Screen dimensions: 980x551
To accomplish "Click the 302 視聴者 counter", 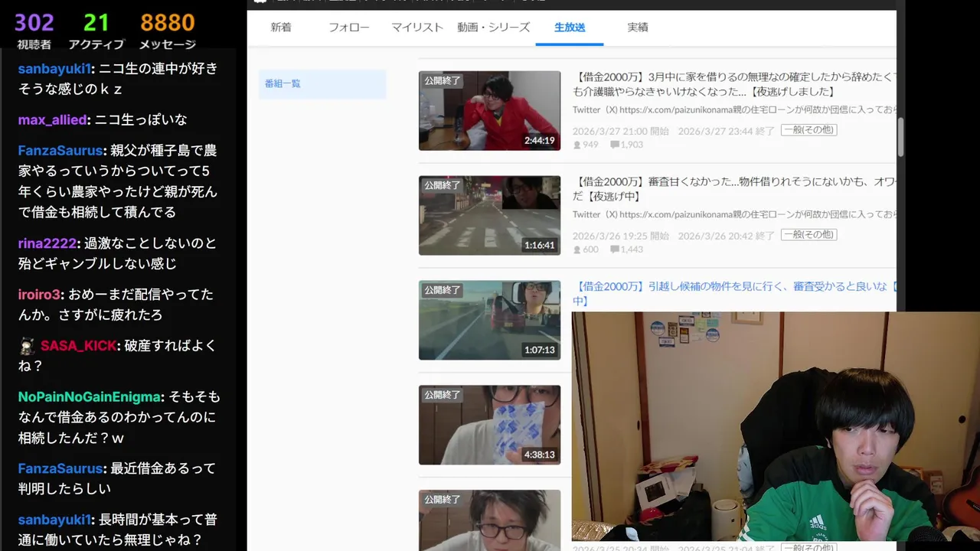I will pos(34,31).
